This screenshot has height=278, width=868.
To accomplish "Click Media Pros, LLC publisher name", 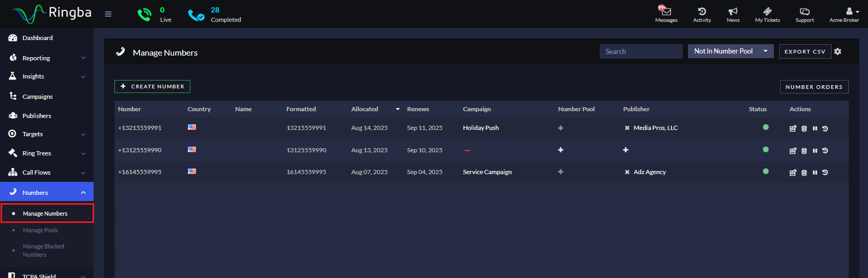I will click(x=655, y=128).
